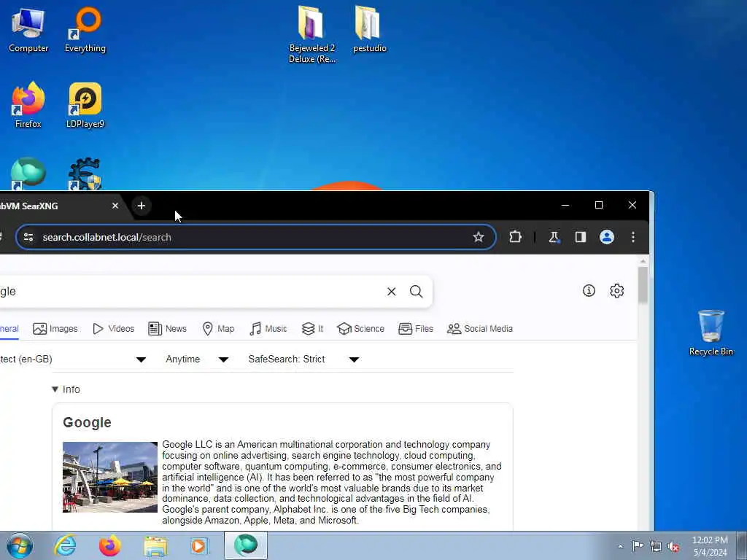The image size is (747, 560).
Task: Launch Firefox from the taskbar
Action: [x=109, y=545]
